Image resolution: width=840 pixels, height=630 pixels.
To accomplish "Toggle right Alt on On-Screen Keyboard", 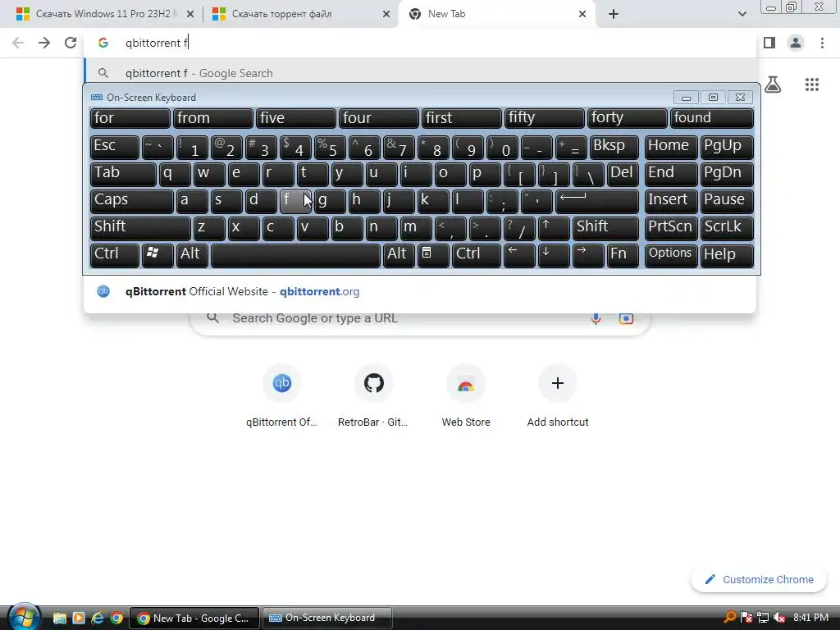I will pos(398,255).
